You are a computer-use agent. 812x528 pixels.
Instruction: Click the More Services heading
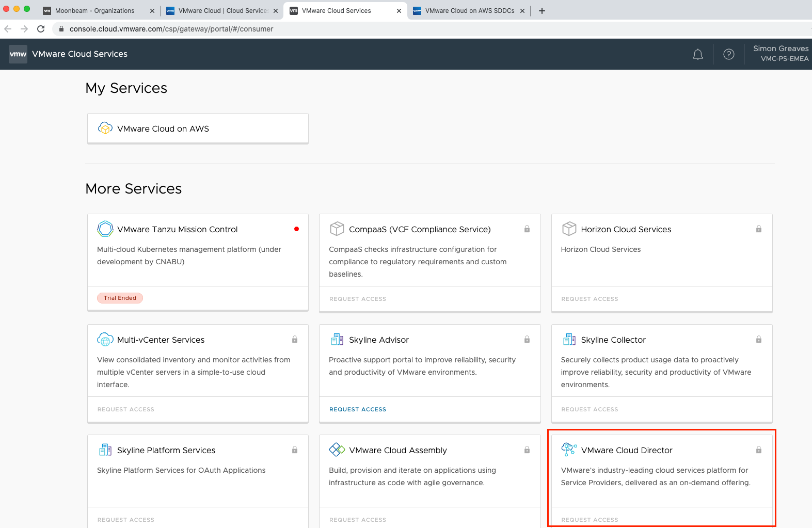(x=134, y=189)
